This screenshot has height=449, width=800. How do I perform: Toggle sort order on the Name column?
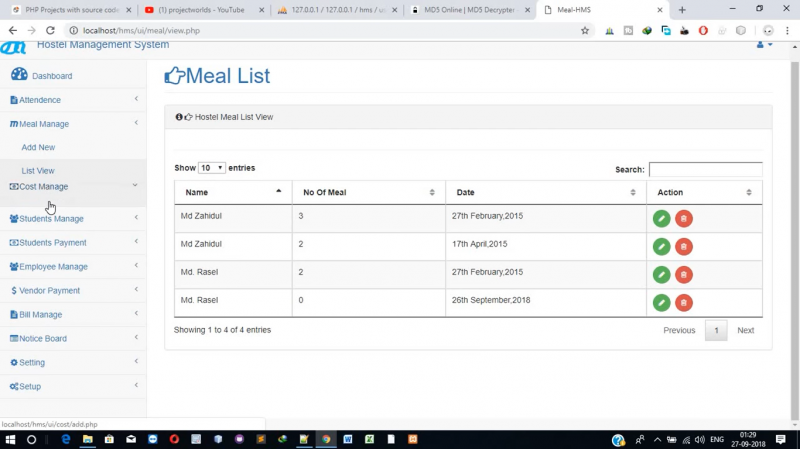click(233, 192)
